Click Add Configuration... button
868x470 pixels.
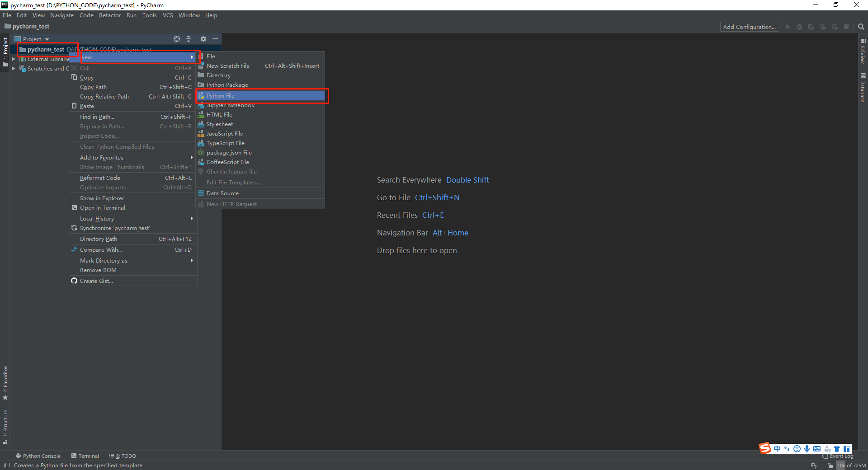click(750, 27)
